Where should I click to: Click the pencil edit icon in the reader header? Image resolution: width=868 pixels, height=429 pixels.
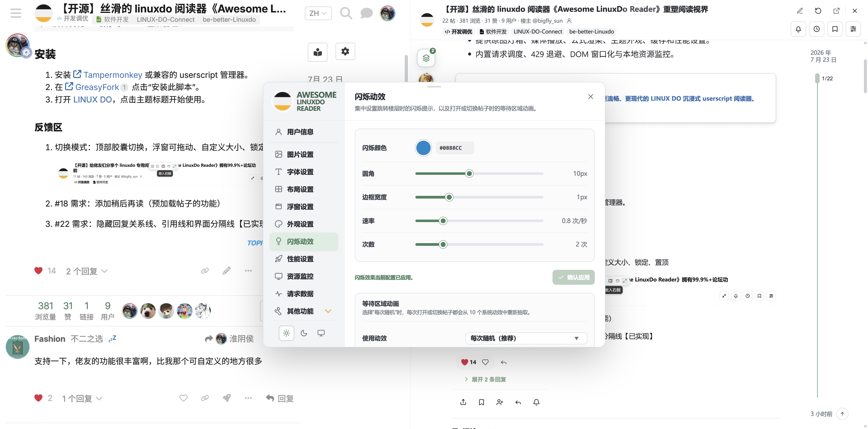(800, 11)
